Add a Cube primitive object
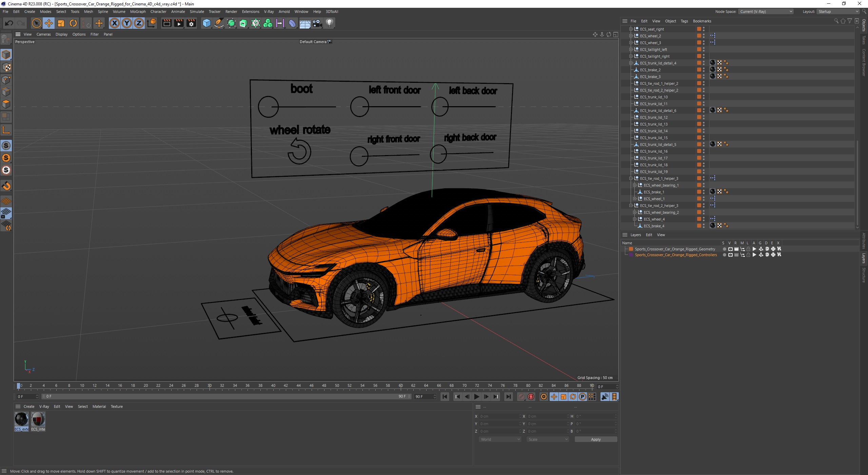The height and width of the screenshot is (475, 868). click(x=206, y=23)
